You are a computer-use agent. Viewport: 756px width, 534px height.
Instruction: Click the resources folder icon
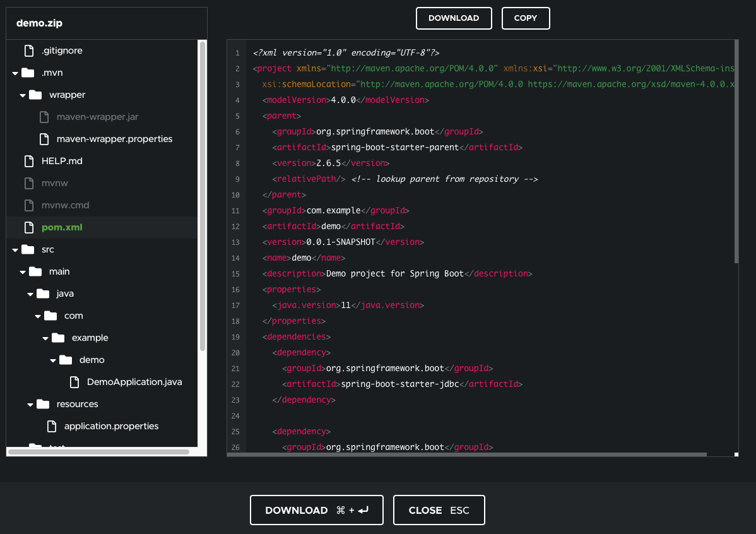click(x=44, y=403)
